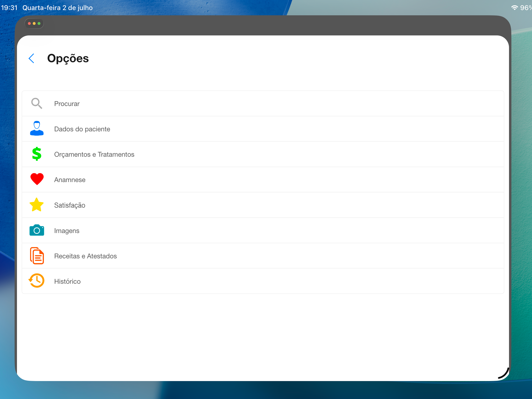Image resolution: width=532 pixels, height=399 pixels.
Task: Click the Wi-Fi status icon
Action: point(514,8)
